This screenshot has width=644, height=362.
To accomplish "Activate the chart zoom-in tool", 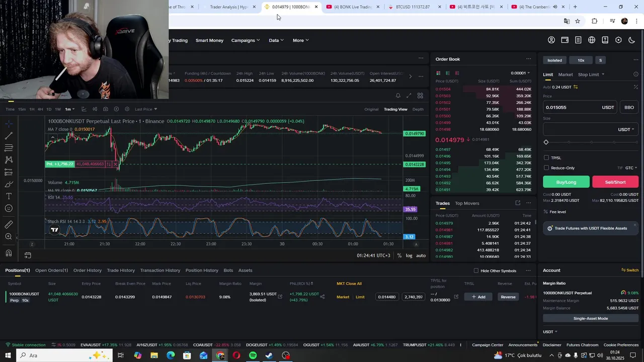I will 9,236.
